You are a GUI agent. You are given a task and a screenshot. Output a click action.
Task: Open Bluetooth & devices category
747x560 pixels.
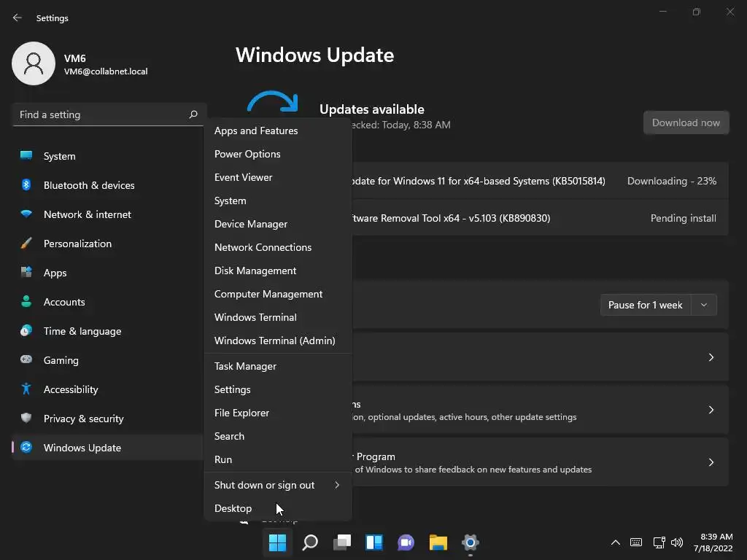pos(108,185)
